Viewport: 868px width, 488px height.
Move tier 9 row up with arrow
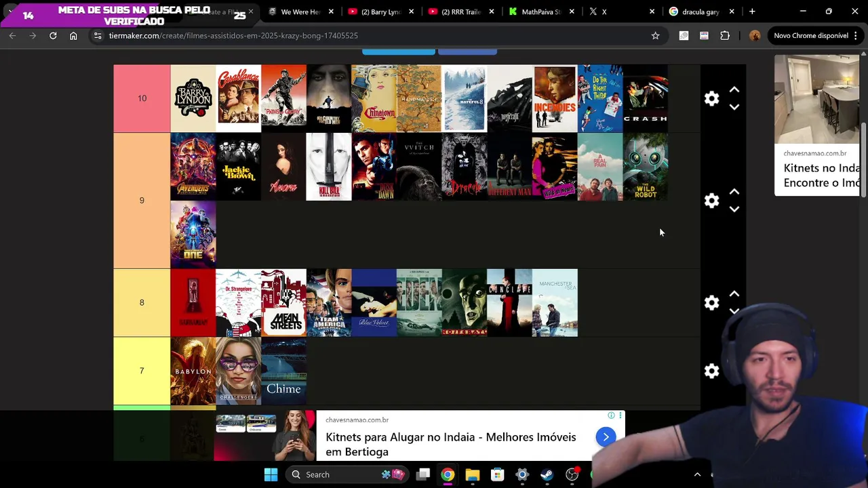click(x=734, y=192)
